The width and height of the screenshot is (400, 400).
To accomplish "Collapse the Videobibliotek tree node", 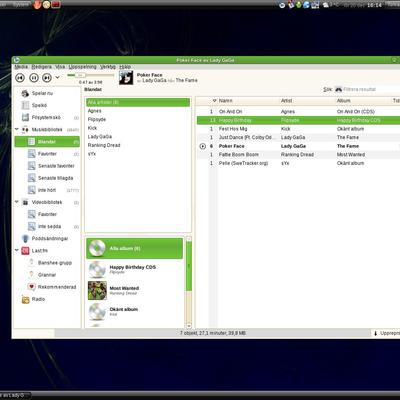I will (x=17, y=202).
